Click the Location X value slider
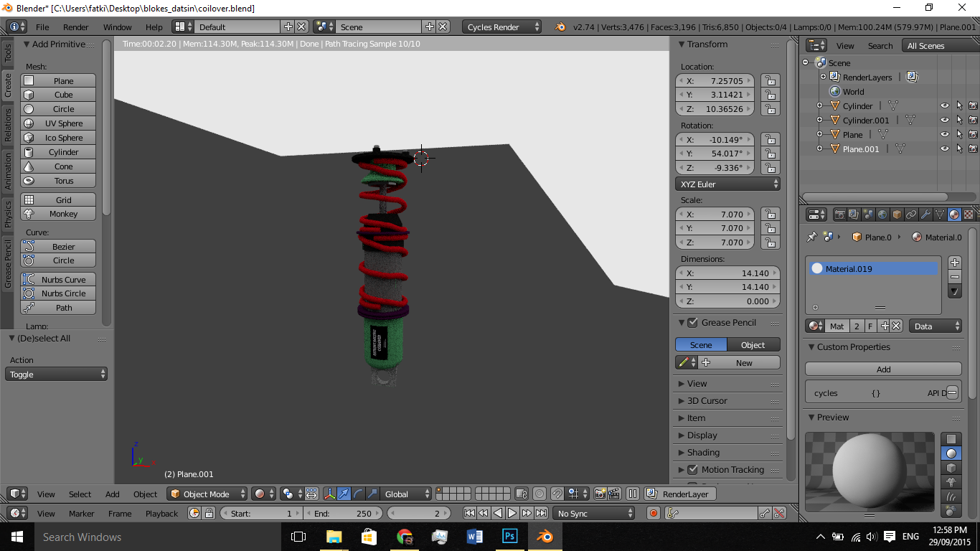The width and height of the screenshot is (980, 551). coord(715,81)
